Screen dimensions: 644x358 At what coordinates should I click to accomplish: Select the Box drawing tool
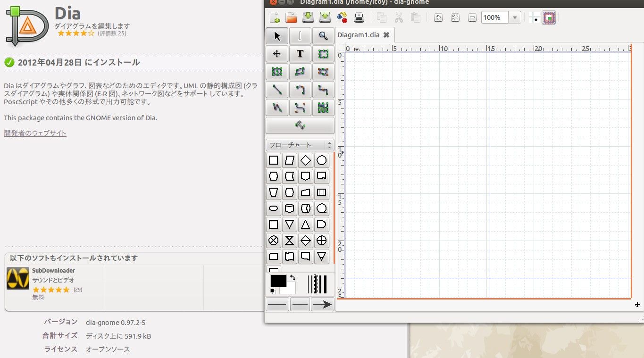(x=323, y=54)
